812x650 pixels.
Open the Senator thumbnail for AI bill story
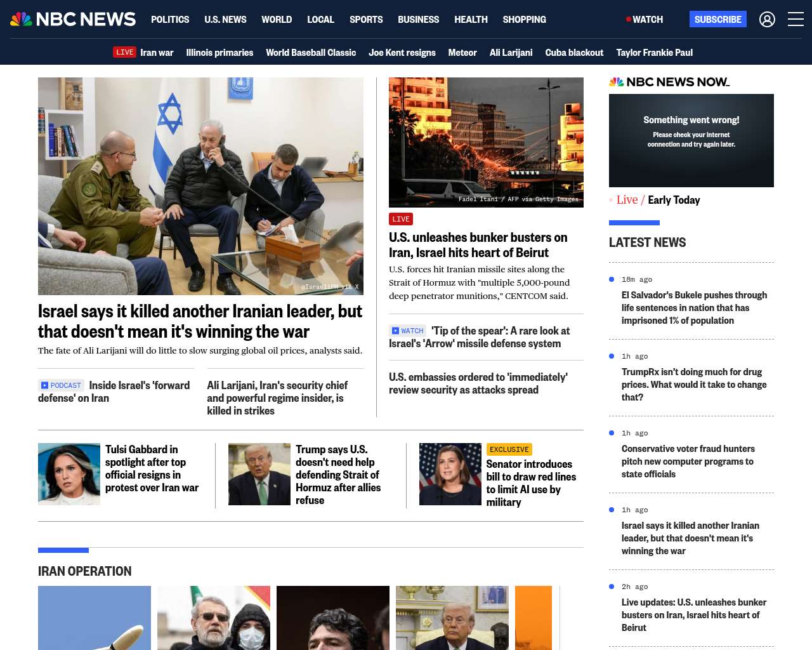tap(450, 474)
